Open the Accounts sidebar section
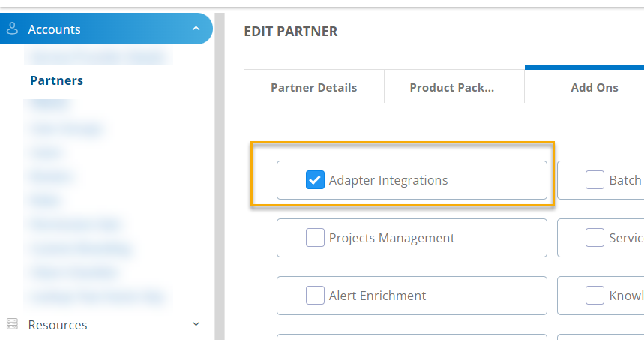 tap(106, 29)
